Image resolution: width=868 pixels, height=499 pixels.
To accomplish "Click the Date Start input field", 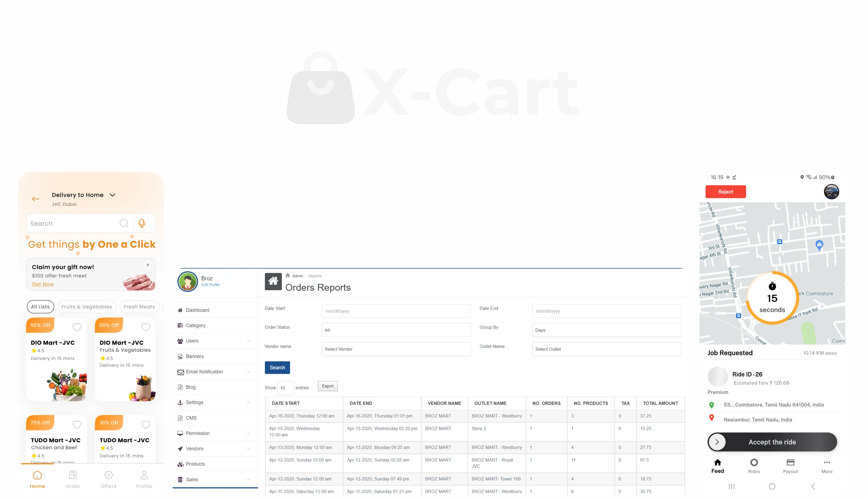I will point(396,311).
